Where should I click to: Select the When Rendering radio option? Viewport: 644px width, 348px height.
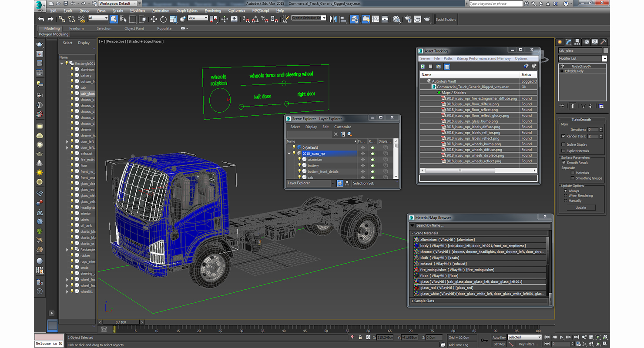[x=565, y=196]
